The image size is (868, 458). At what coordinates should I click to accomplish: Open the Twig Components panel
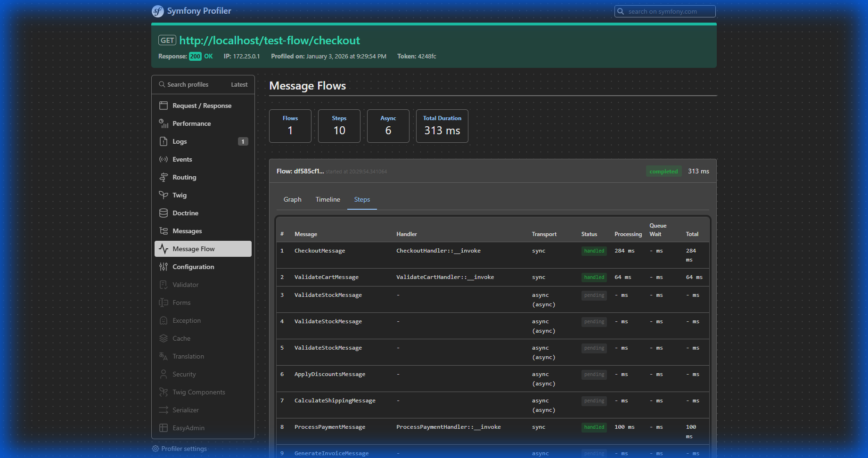coord(198,392)
